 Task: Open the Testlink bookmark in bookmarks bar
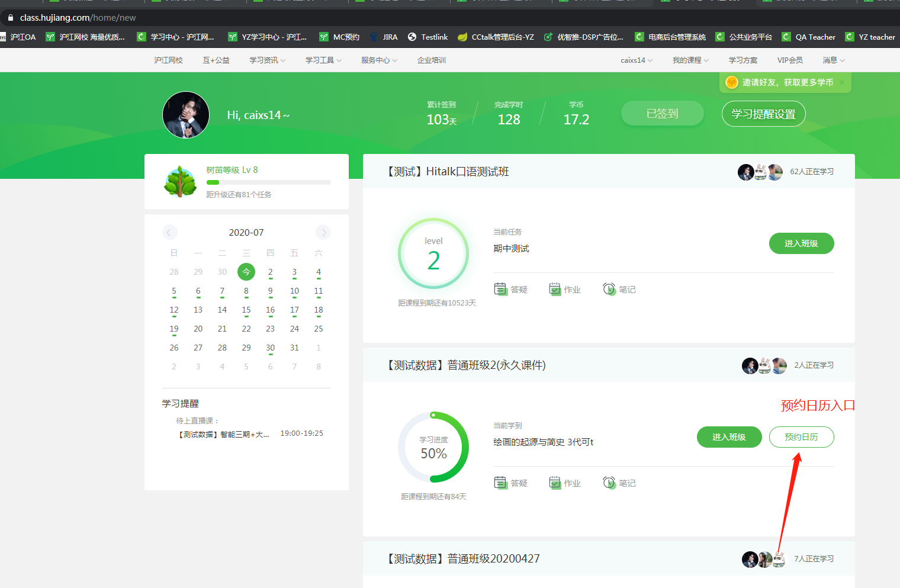click(427, 37)
